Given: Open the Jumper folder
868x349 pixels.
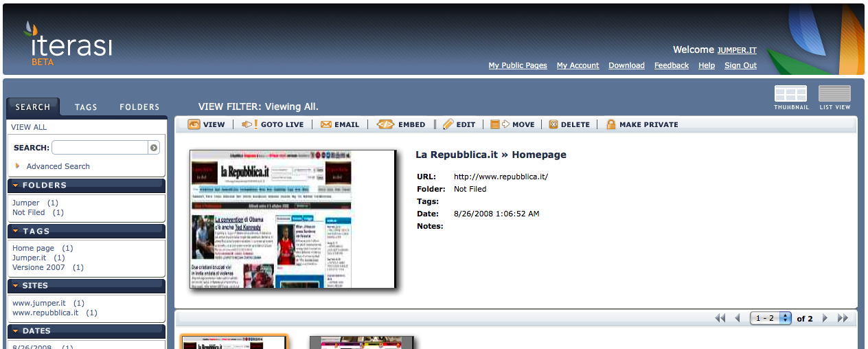Looking at the screenshot, I should click(26, 203).
